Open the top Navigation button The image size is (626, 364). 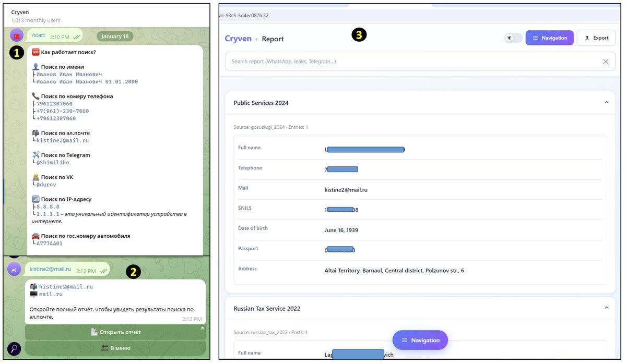pyautogui.click(x=549, y=38)
